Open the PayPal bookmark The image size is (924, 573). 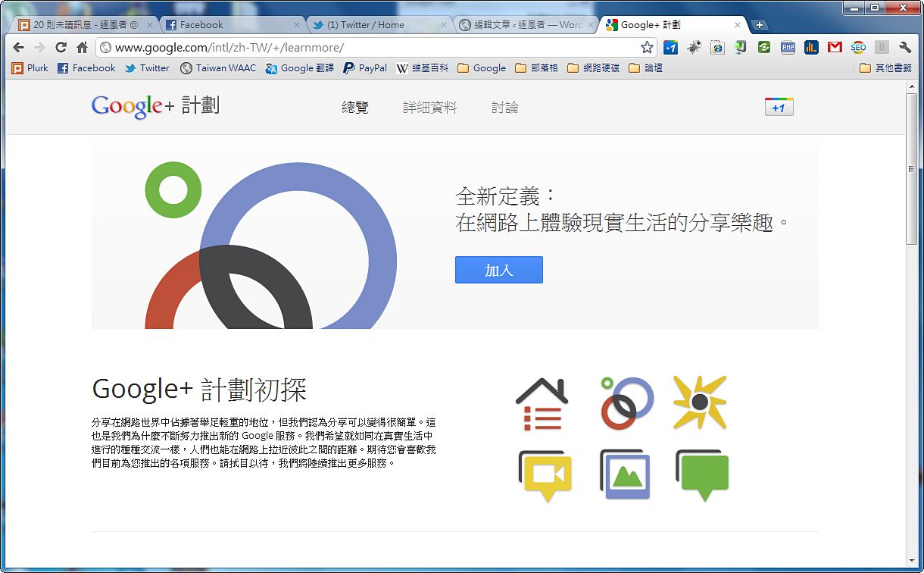tap(365, 67)
